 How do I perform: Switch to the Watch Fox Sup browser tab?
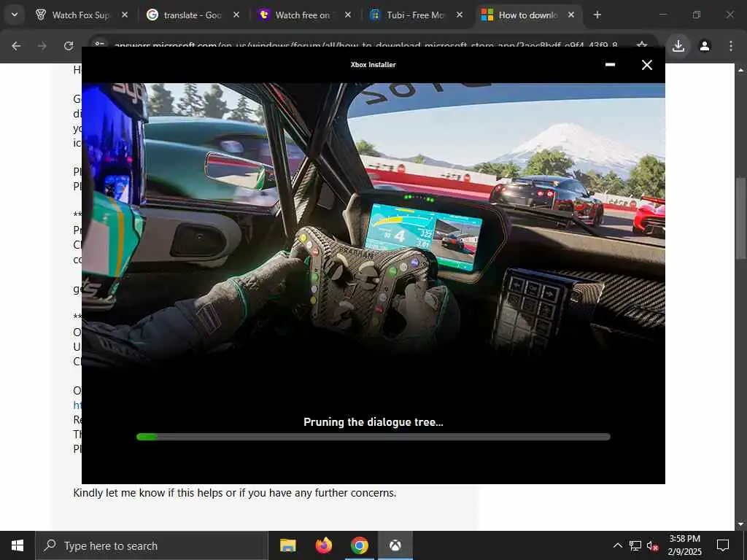[x=81, y=15]
